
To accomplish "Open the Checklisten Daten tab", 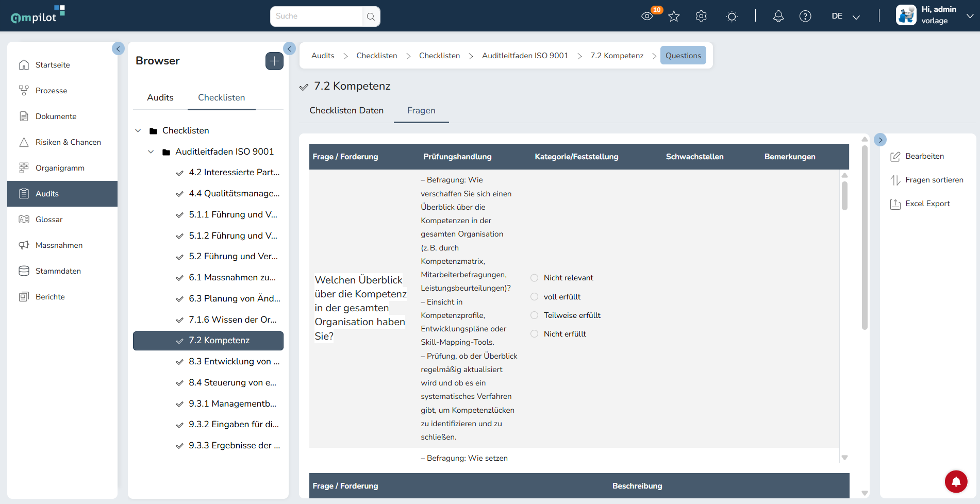I will [x=346, y=111].
